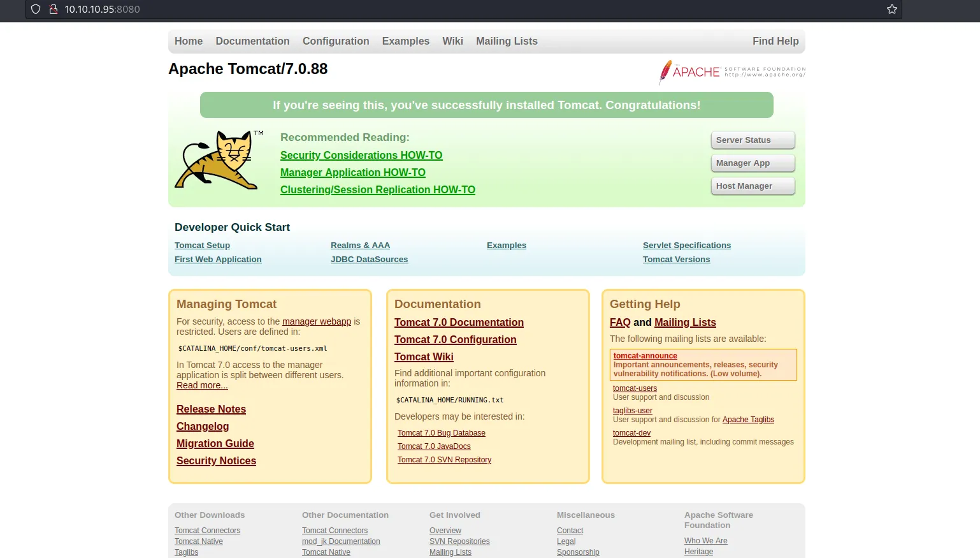Click the FAQ link under Getting Help
The width and height of the screenshot is (980, 558).
[619, 322]
